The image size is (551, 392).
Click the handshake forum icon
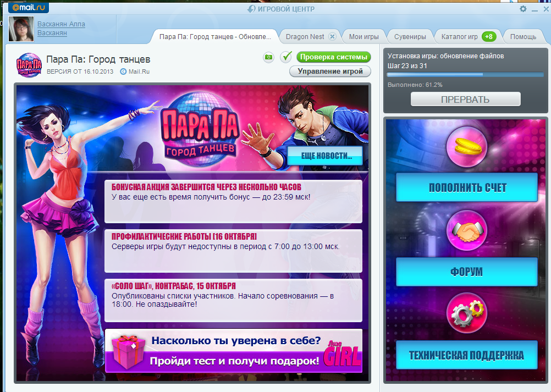pos(467,230)
